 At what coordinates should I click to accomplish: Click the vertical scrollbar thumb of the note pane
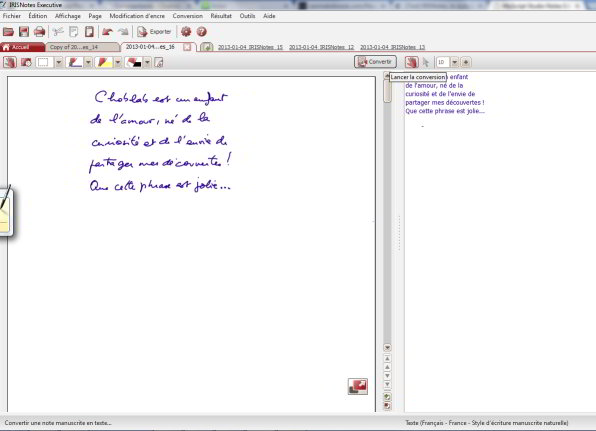[x=387, y=90]
